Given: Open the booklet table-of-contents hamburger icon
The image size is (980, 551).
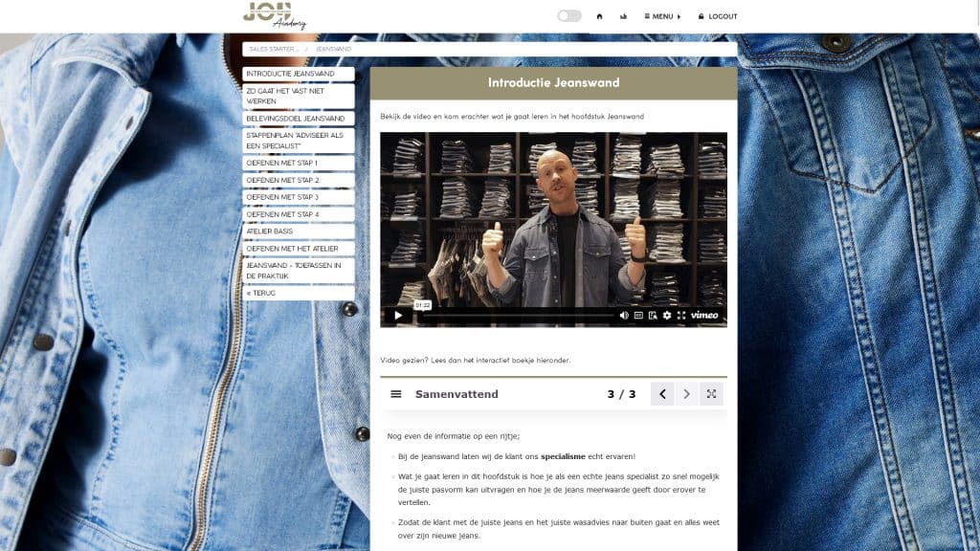Looking at the screenshot, I should coord(395,394).
